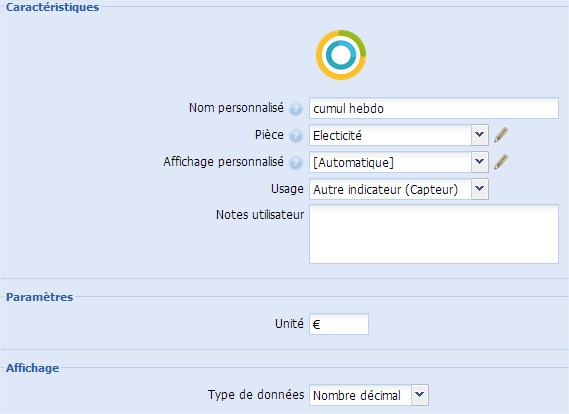Expand the Type de données dropdown
The image size is (569, 414).
click(420, 395)
